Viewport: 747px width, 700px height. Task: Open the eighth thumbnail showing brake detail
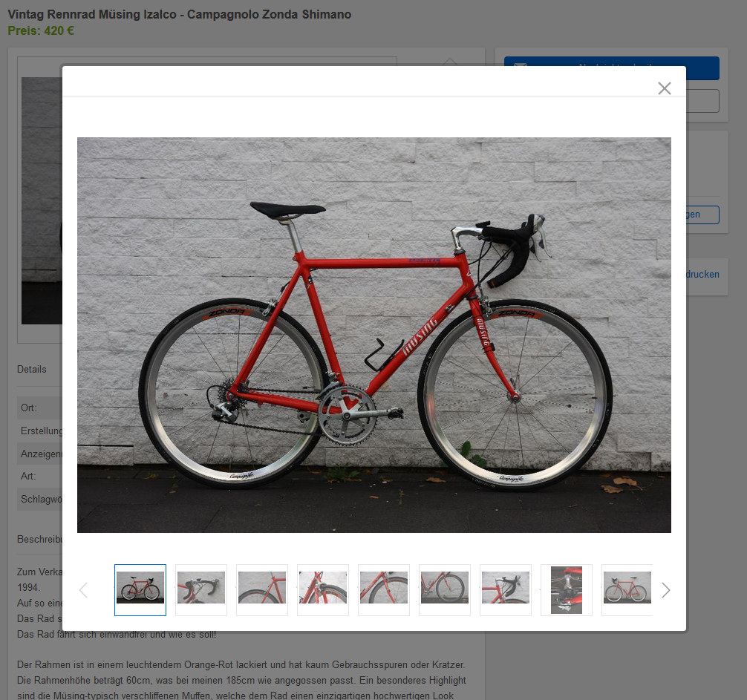coord(567,590)
